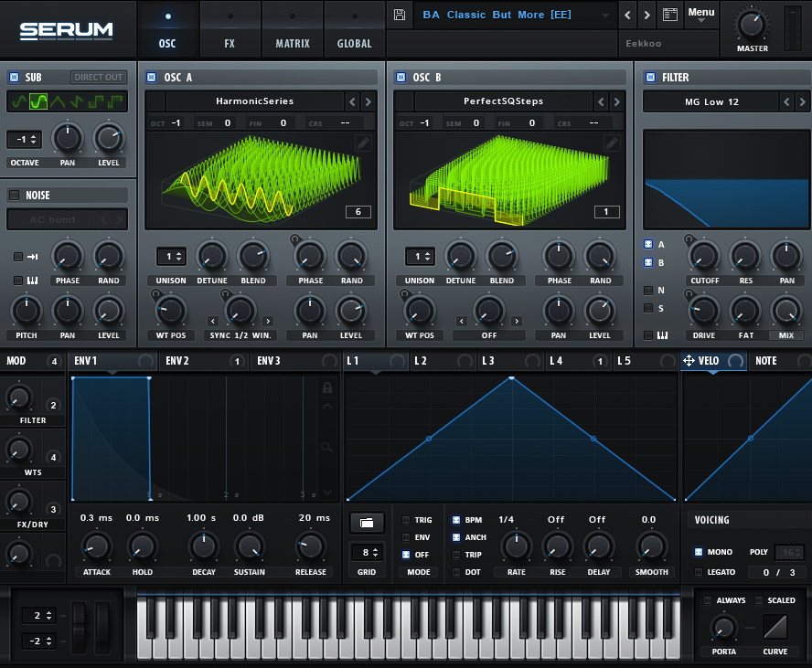This screenshot has height=668, width=812.
Task: Click the peak point of LFO shape
Action: click(512, 378)
